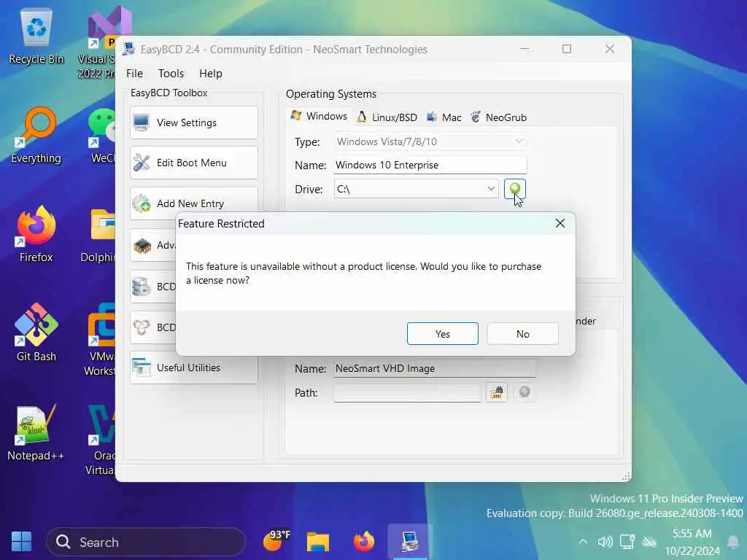
Task: Click the BCD Deployment icon
Action: point(142,327)
